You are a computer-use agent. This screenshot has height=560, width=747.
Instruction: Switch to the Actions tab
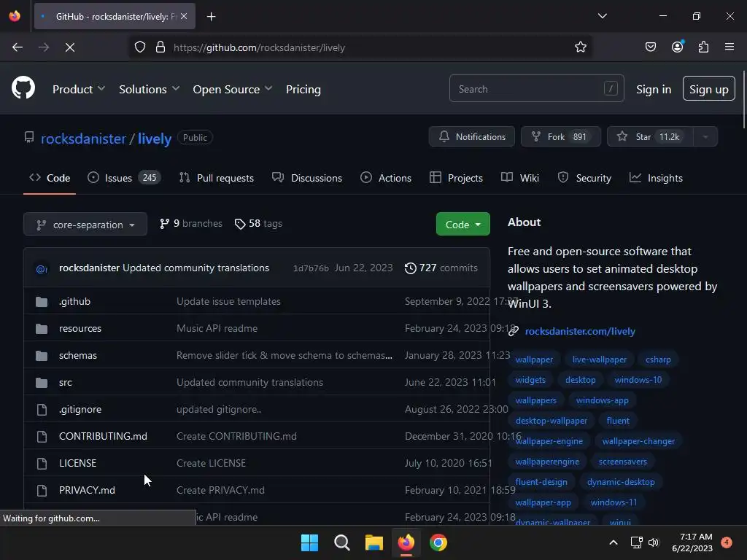pos(386,178)
